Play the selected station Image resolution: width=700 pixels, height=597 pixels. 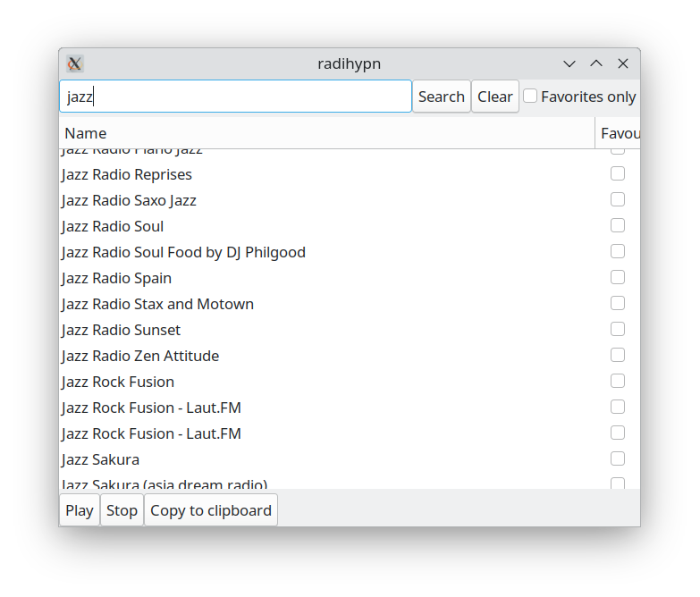tap(80, 510)
